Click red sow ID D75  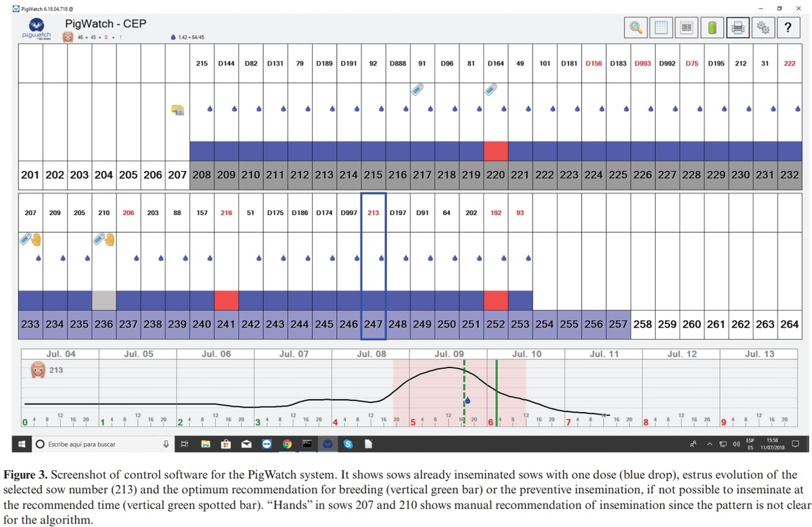pos(692,64)
